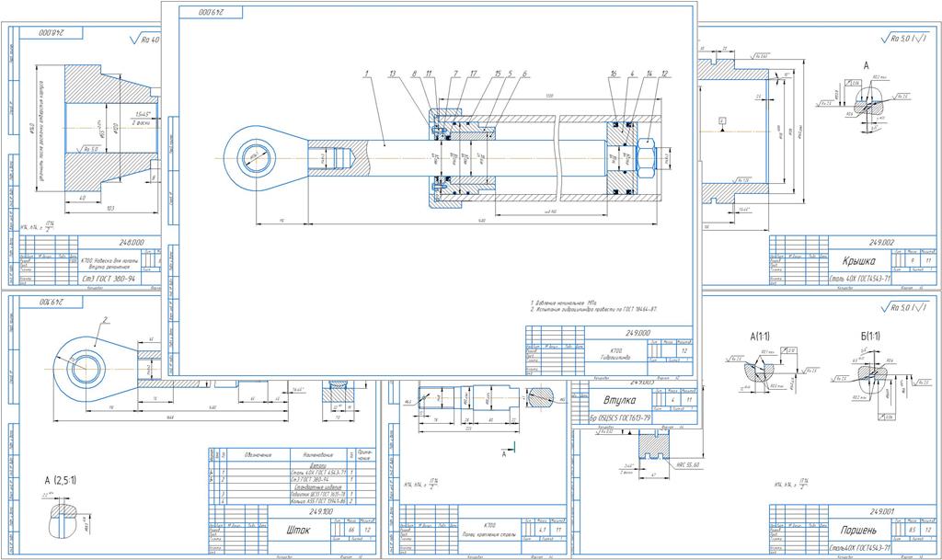Click designation "249.001" above Поршень
The width and height of the screenshot is (942, 560).
881,511
